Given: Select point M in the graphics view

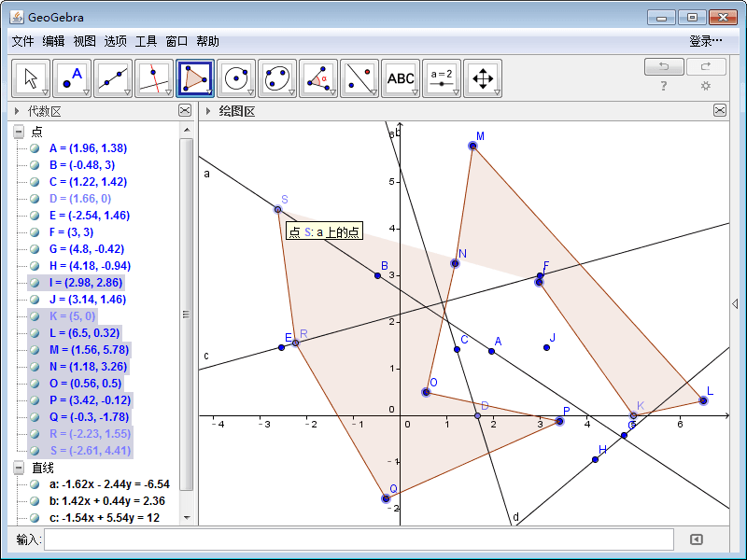Looking at the screenshot, I should (472, 146).
